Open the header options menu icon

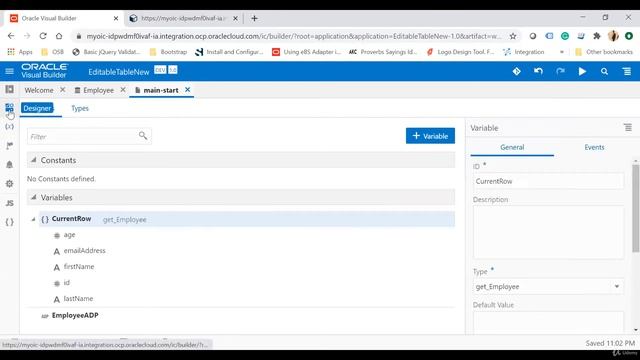[x=627, y=71]
